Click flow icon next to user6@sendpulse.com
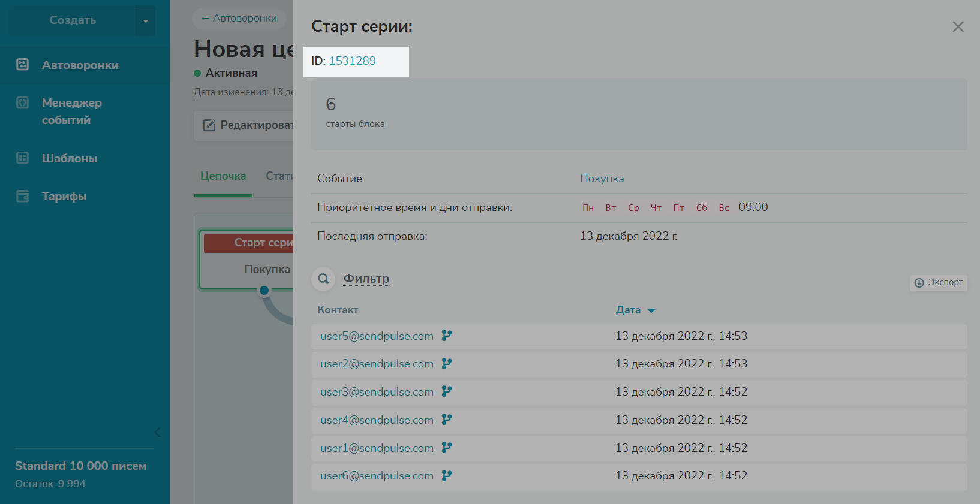 click(447, 475)
